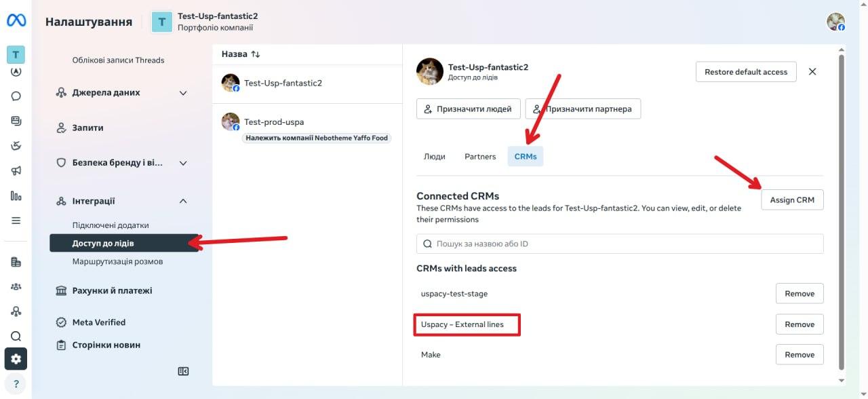The height and width of the screenshot is (399, 868).
Task: Click Uspacy – External lines CRM name
Action: pyautogui.click(x=462, y=324)
